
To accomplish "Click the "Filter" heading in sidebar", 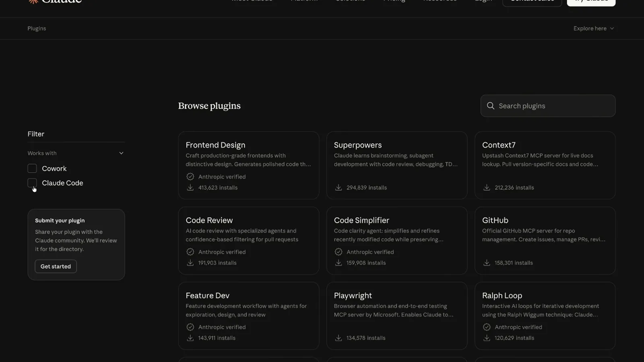I will 36,134.
